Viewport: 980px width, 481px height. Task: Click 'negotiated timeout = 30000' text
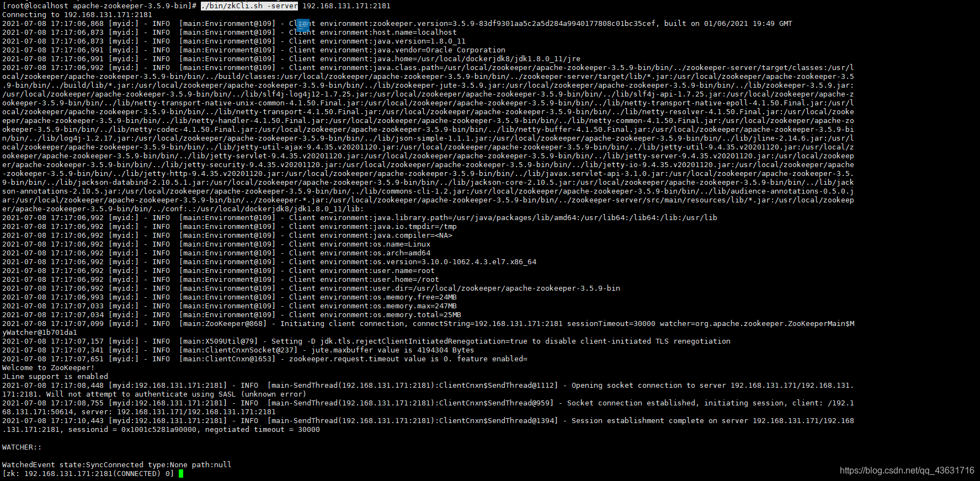coord(263,430)
